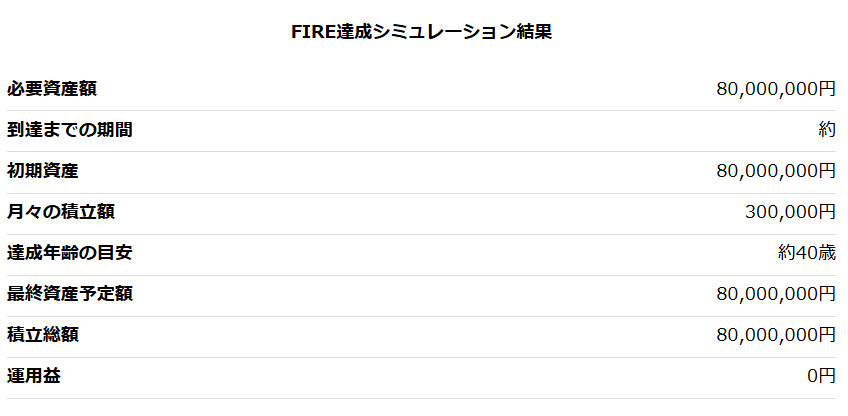Image resolution: width=848 pixels, height=416 pixels.
Task: Click the word FIRE in the heading
Action: coord(309,32)
